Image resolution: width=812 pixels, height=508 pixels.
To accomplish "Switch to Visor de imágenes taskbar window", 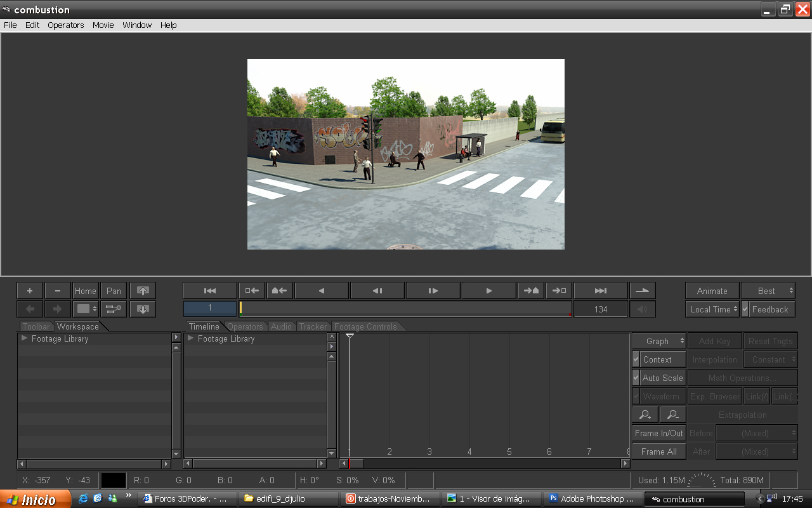I will coord(492,499).
